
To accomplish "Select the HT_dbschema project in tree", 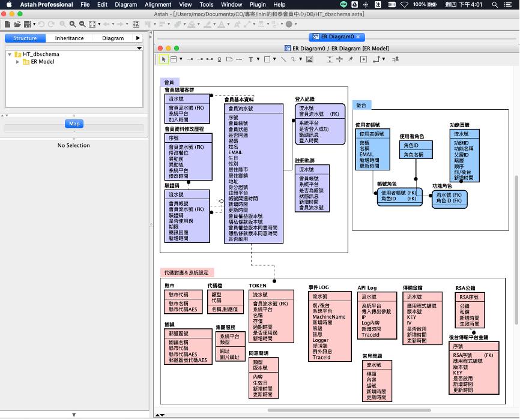I will tap(41, 55).
